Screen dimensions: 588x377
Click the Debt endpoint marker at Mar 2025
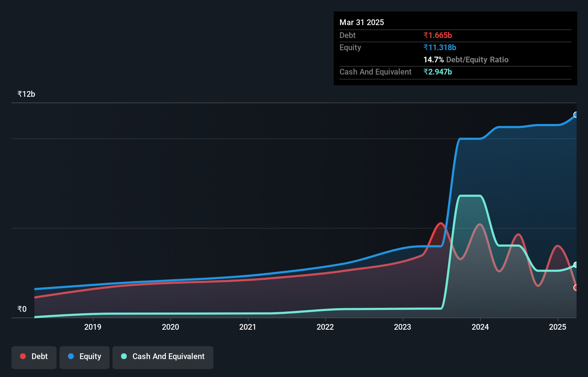click(576, 287)
